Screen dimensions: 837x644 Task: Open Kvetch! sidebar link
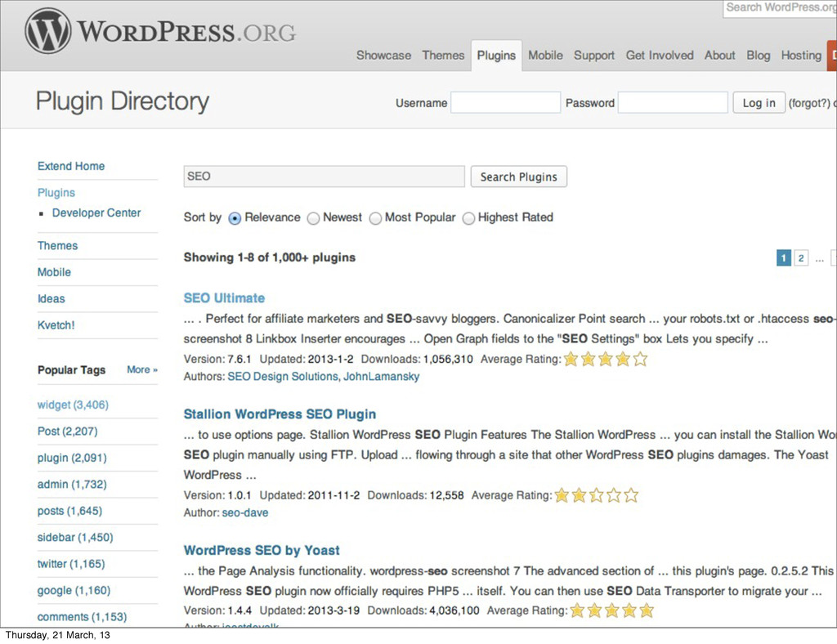(56, 325)
